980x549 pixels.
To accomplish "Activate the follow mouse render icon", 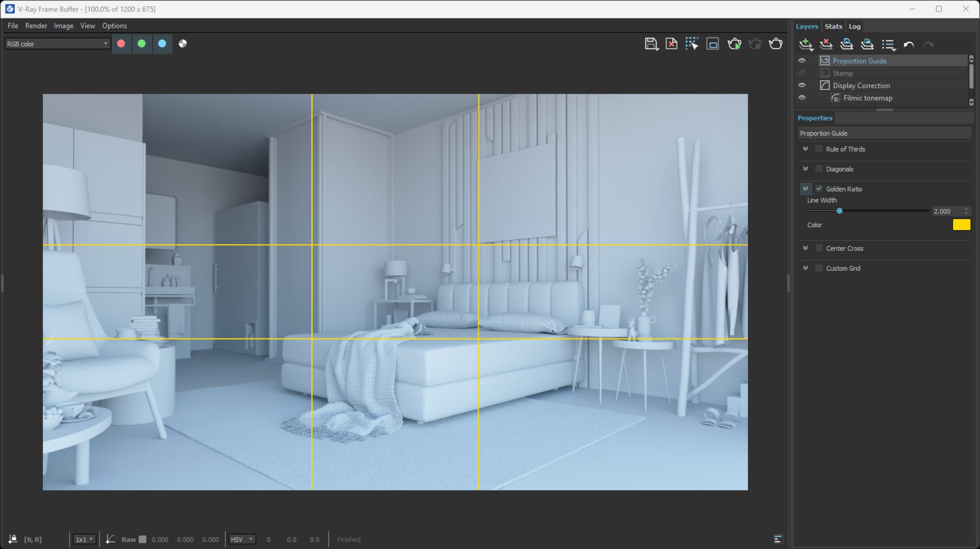I will 692,44.
